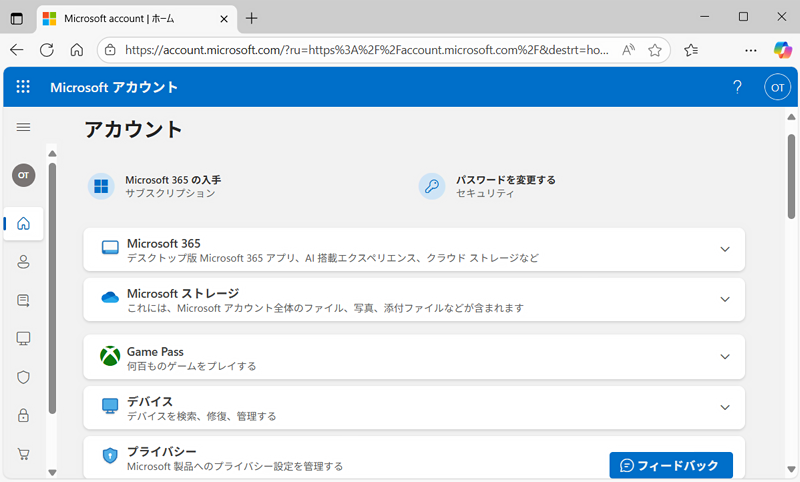
Task: Click the main page scrollbar down arrow
Action: click(791, 469)
